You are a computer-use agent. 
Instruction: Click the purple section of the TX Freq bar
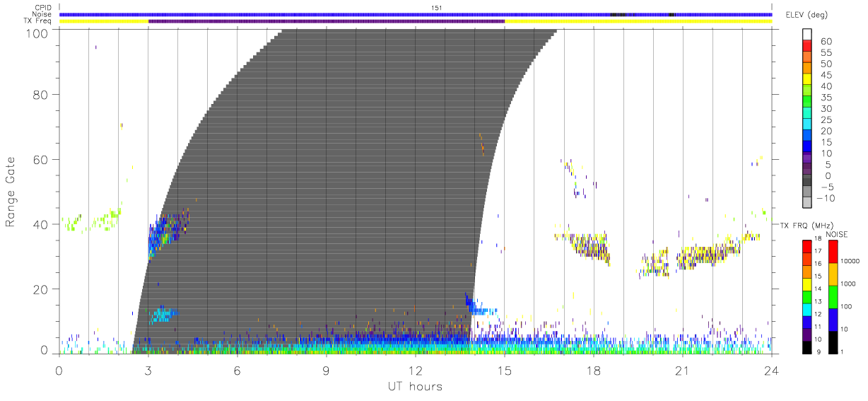coord(327,21)
